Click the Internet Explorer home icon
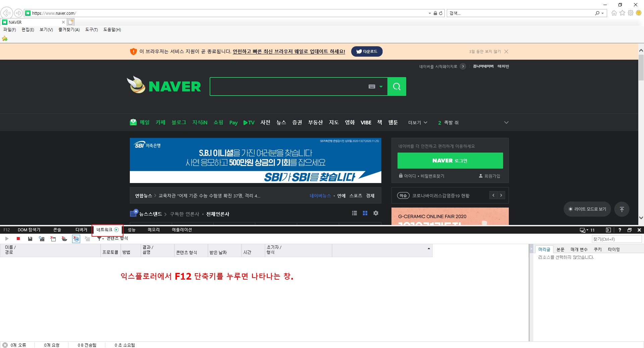644x348 pixels. tap(614, 13)
